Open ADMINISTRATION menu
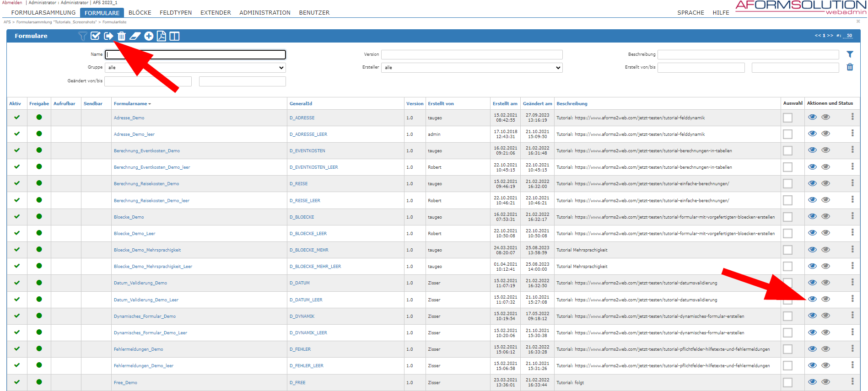The image size is (868, 391). [265, 13]
